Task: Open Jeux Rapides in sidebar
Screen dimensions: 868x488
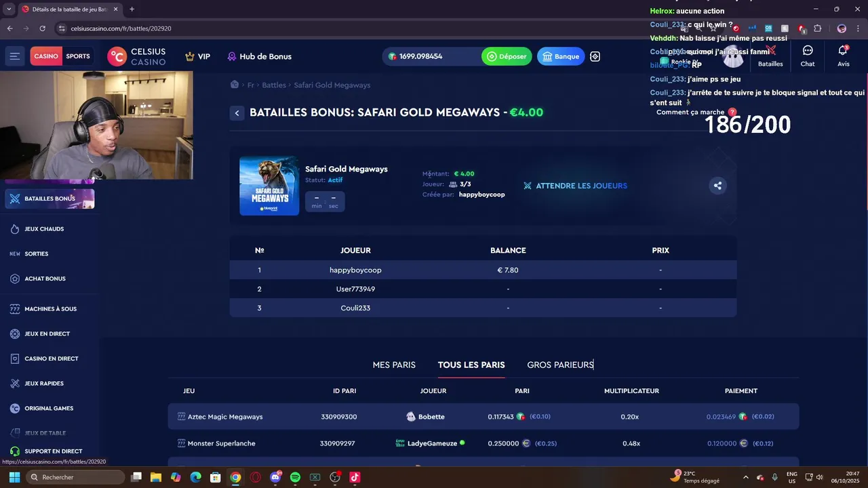Action: (x=43, y=384)
